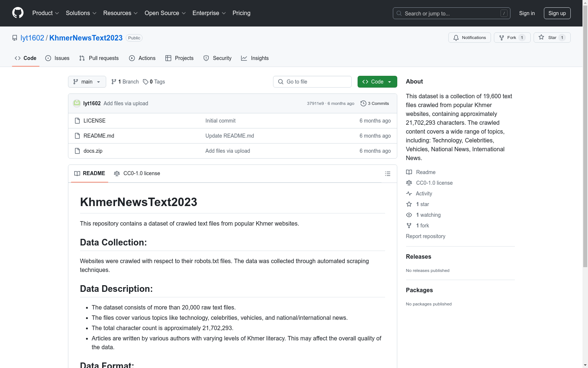Click the LICENSE file icon

coord(77,121)
